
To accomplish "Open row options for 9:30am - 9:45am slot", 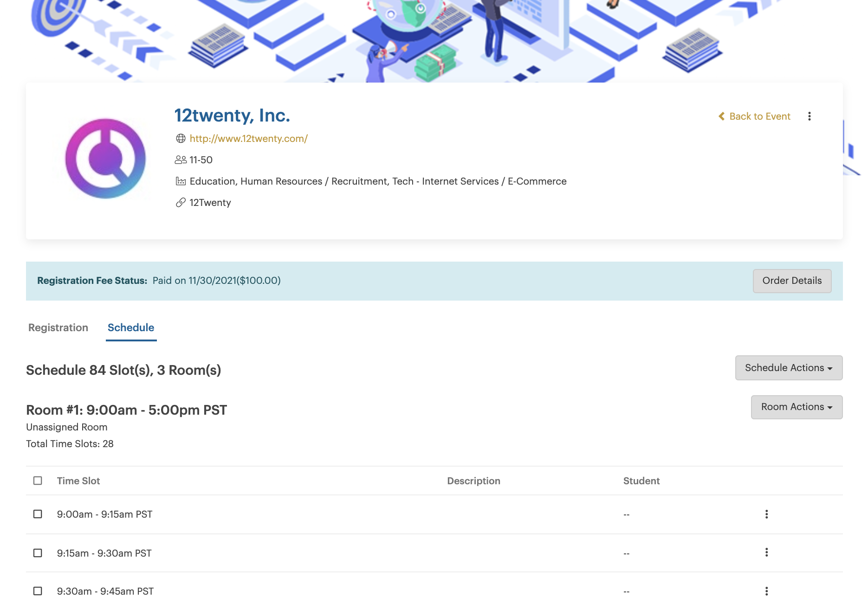I will (766, 591).
